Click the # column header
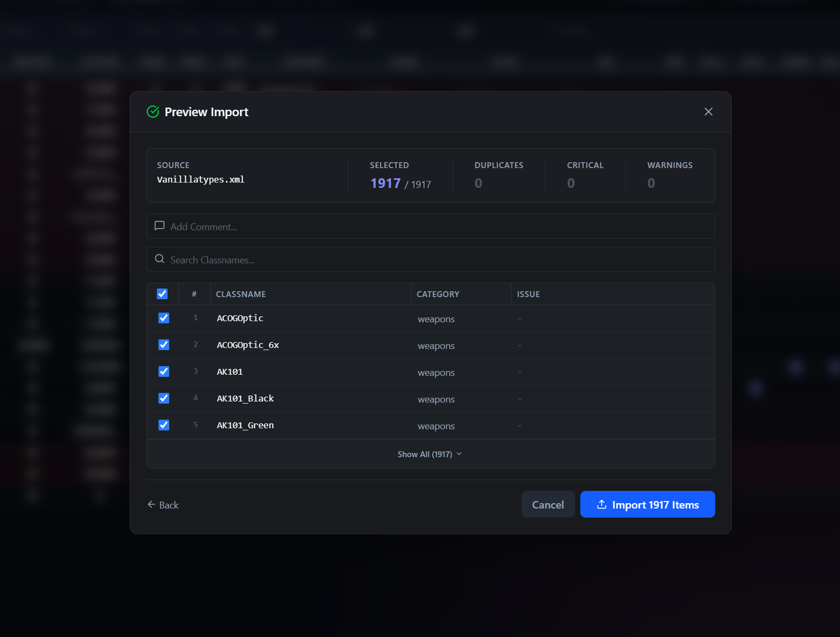Image resolution: width=840 pixels, height=637 pixels. click(x=194, y=294)
